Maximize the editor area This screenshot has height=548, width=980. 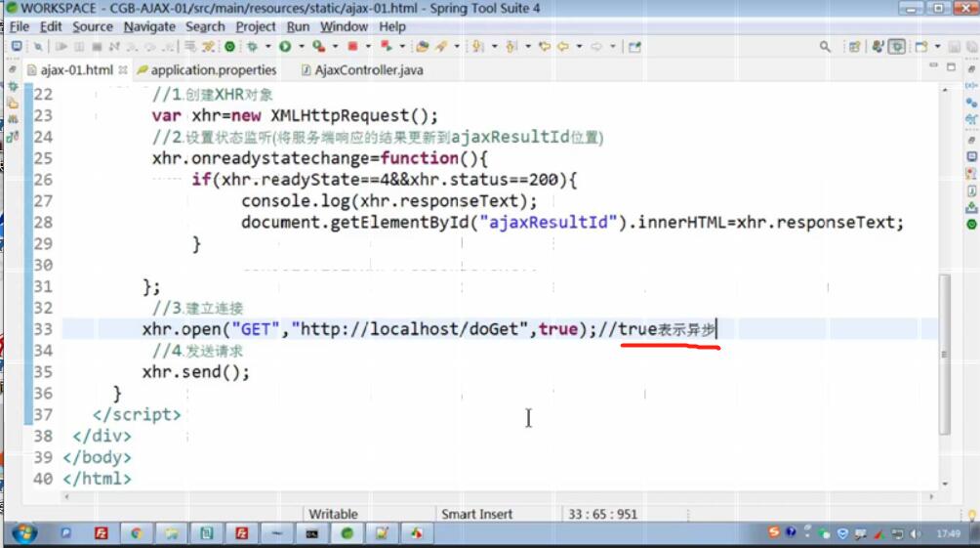pos(951,66)
